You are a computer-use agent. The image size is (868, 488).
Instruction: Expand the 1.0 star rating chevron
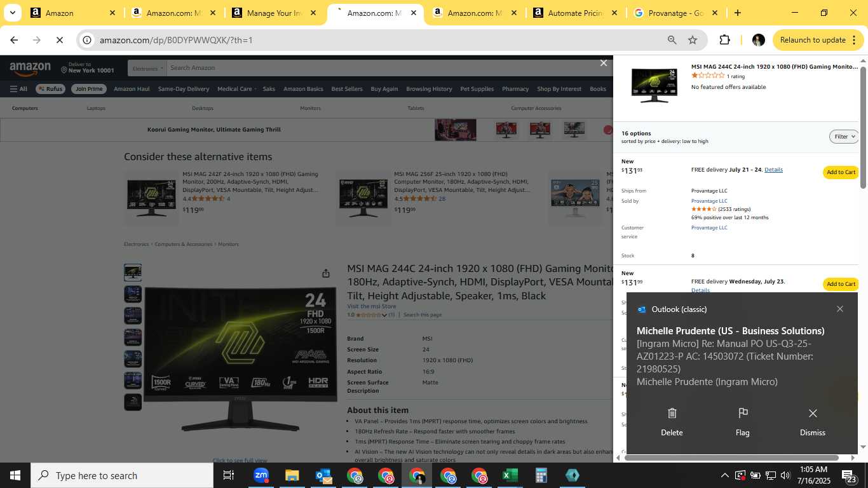(384, 315)
